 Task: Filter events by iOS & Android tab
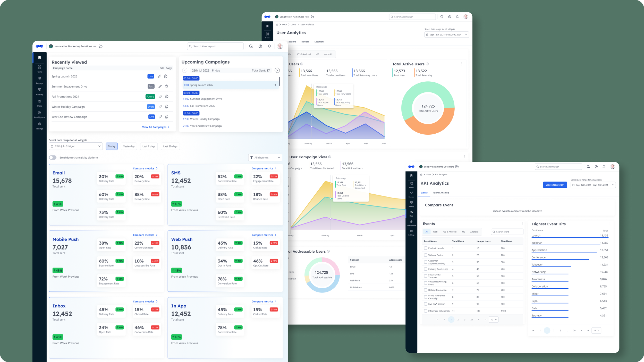pyautogui.click(x=450, y=232)
